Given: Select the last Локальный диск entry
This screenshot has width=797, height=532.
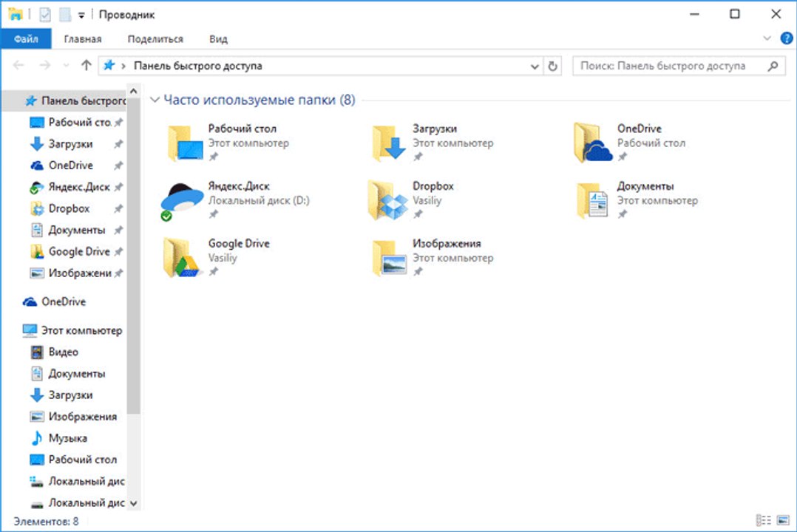Looking at the screenshot, I should pos(77,502).
